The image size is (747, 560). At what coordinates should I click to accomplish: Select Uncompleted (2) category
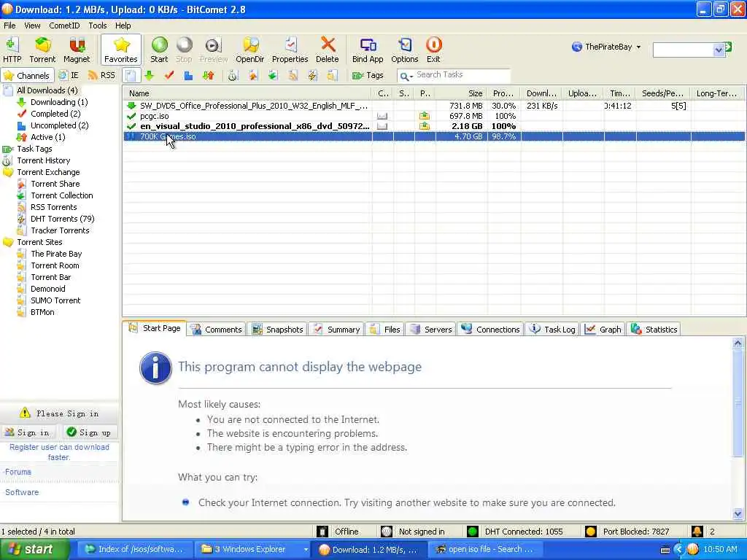pos(60,125)
